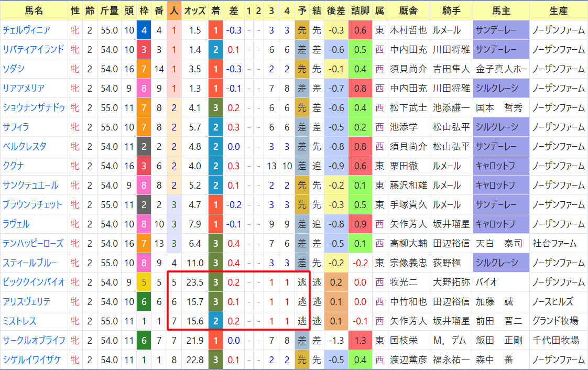
Task: Click orange frame badge 7 in ソダシ row
Action: [144, 69]
